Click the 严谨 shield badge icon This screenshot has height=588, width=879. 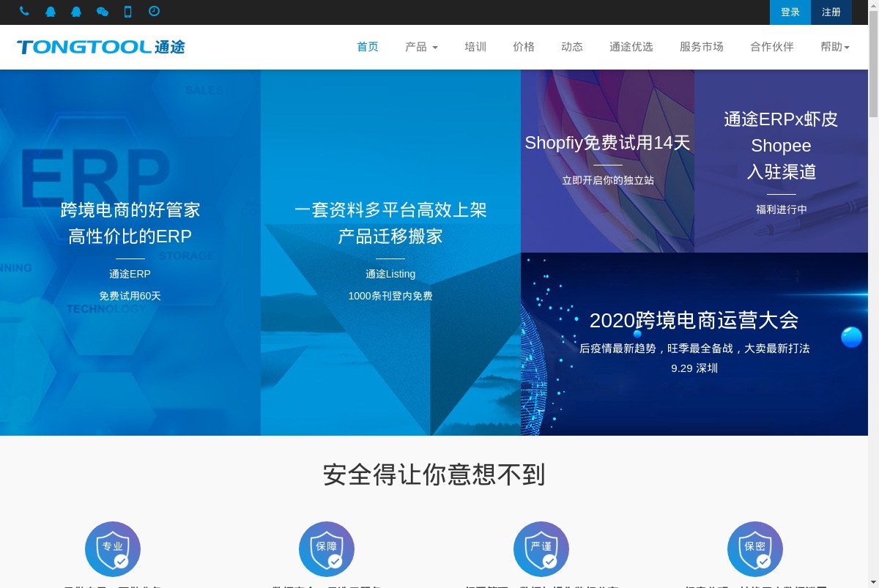point(541,549)
